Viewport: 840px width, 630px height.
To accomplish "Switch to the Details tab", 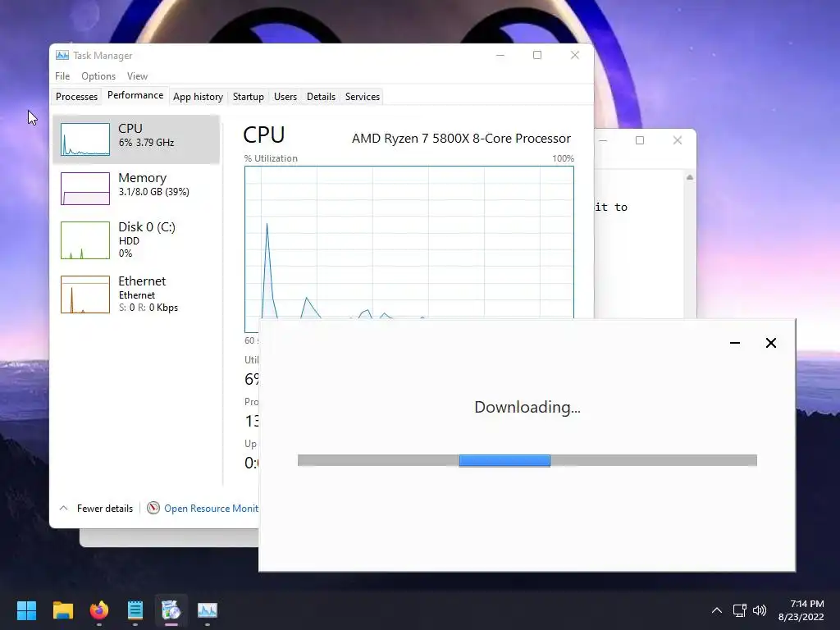I will [321, 97].
